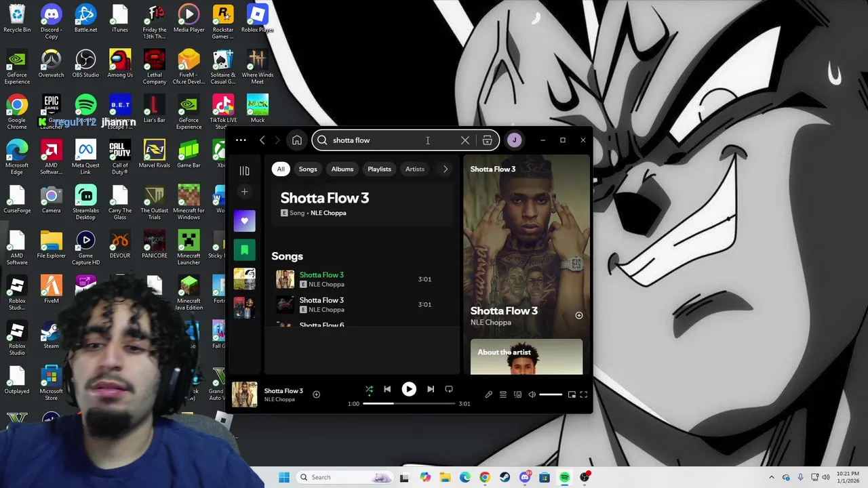Image resolution: width=868 pixels, height=488 pixels.
Task: Select the Battle.net desktop icon
Action: (85, 18)
